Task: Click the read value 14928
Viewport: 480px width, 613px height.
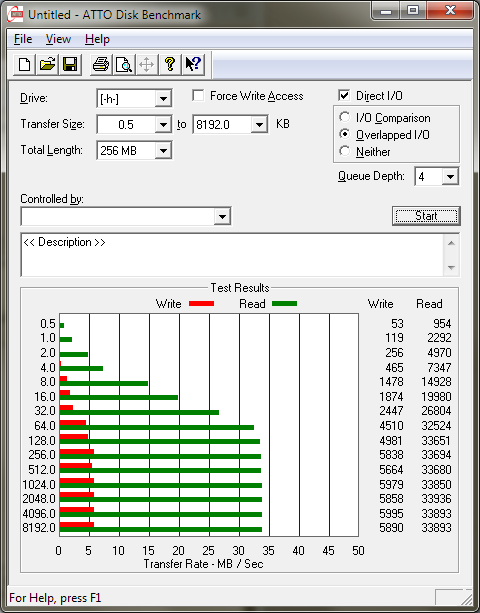Action: click(436, 382)
